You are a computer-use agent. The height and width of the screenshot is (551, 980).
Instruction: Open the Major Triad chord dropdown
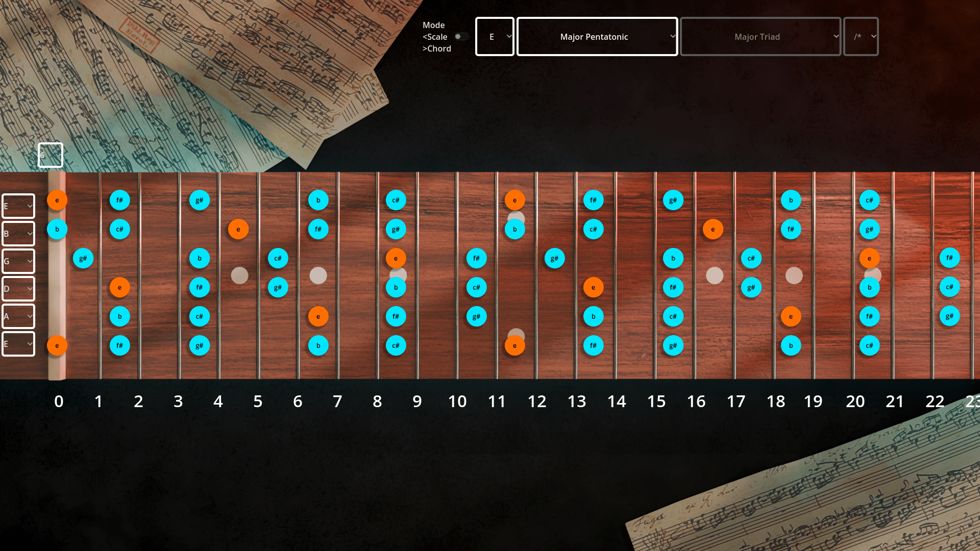pyautogui.click(x=761, y=37)
